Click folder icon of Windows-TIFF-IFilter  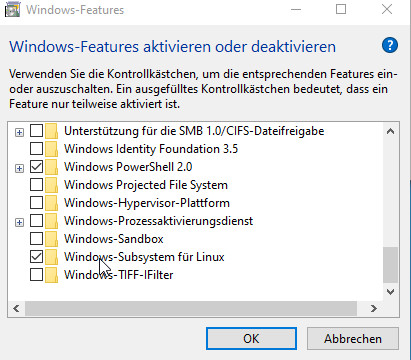[x=51, y=275]
